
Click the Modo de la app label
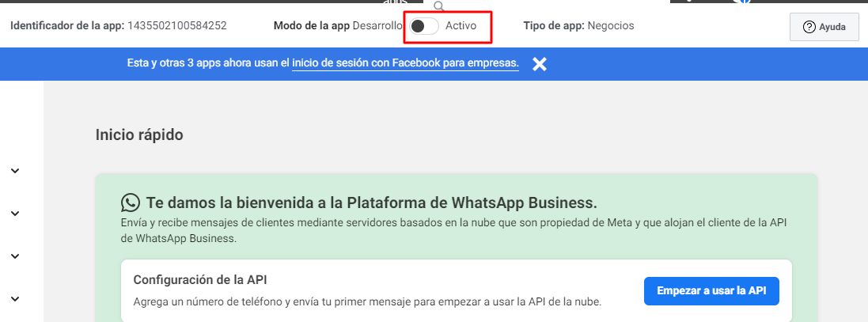[x=311, y=26]
